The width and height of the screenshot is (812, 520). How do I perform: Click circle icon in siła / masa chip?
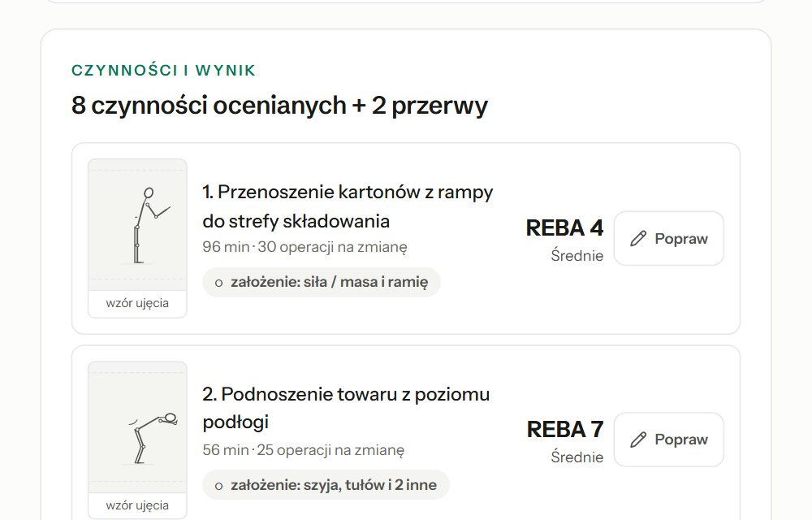tap(218, 283)
